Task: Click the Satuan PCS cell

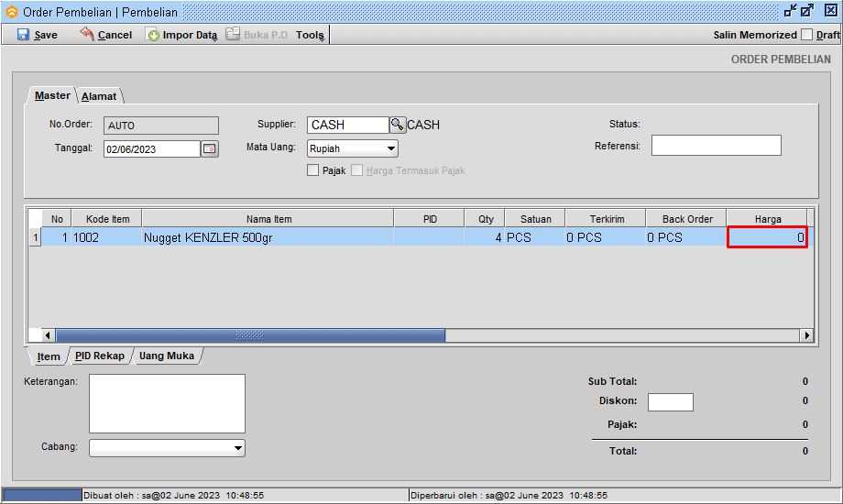Action: coord(534,237)
